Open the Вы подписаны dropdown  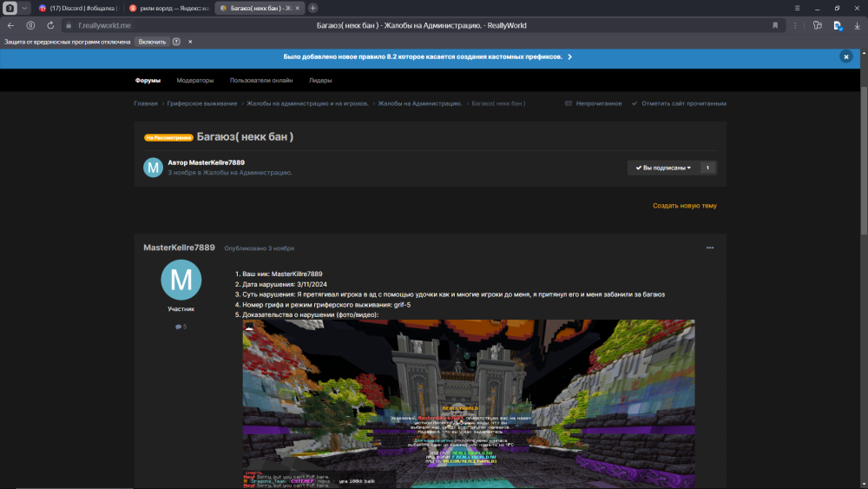click(663, 168)
